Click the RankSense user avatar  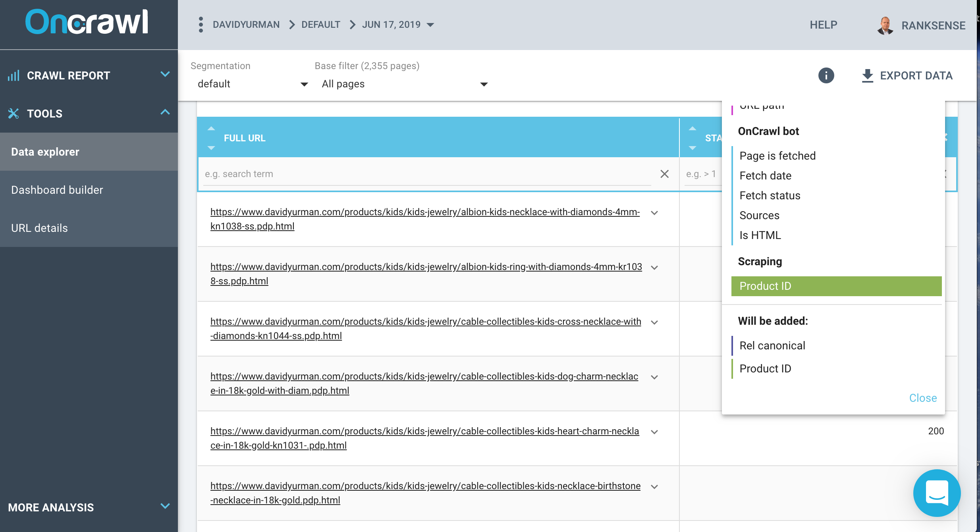[x=885, y=25]
